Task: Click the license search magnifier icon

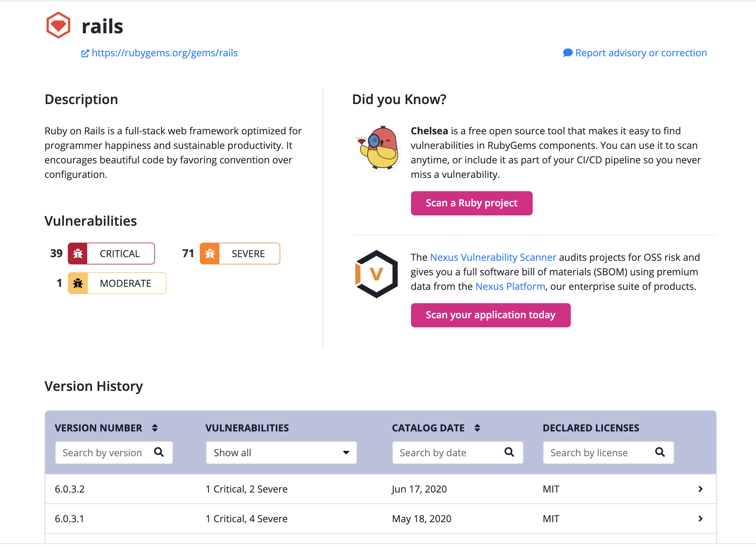Action: tap(660, 452)
